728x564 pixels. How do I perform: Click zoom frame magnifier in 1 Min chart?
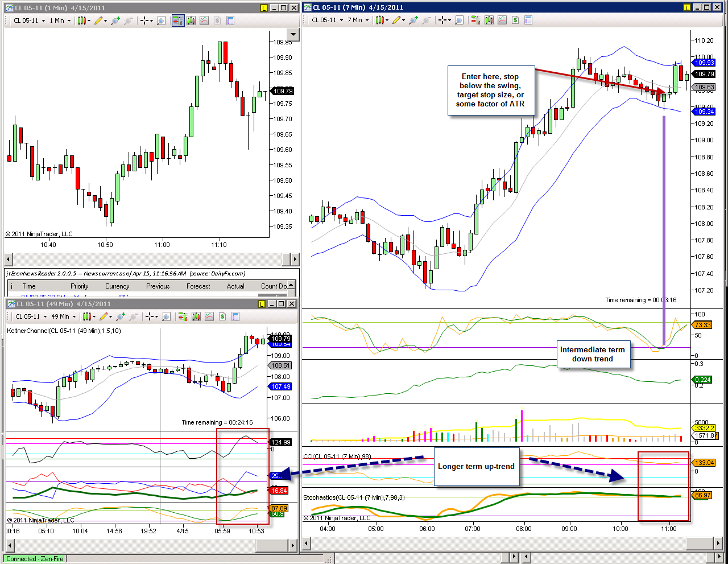(x=161, y=20)
